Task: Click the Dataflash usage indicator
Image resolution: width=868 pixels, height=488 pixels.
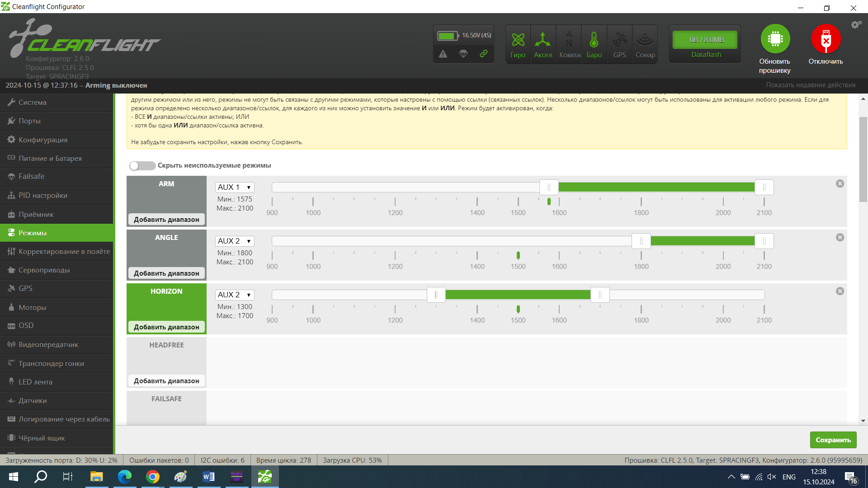Action: [705, 40]
